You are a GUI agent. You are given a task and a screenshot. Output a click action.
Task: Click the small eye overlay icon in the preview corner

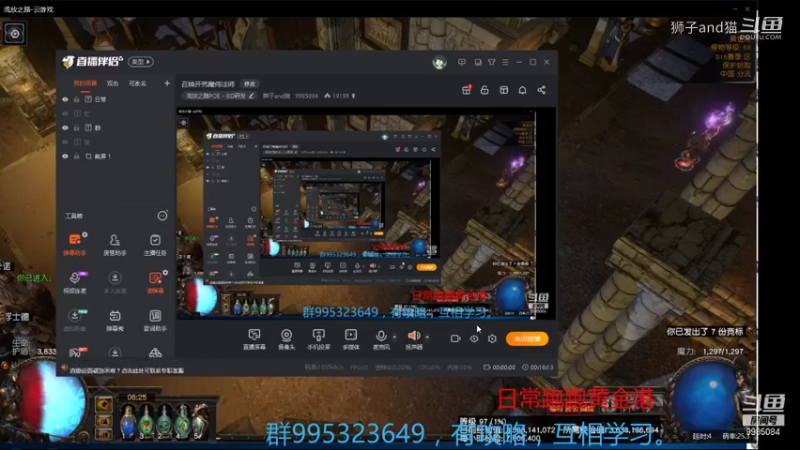point(183,122)
